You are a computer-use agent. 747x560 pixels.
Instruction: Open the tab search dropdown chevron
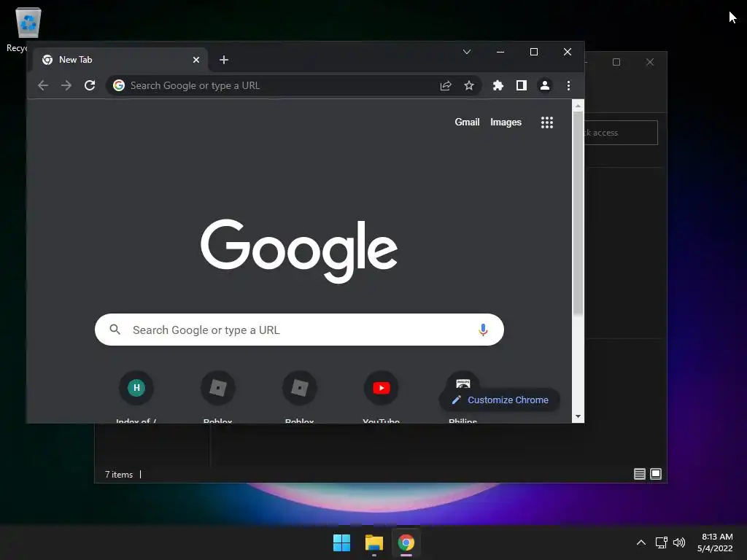coord(467,52)
